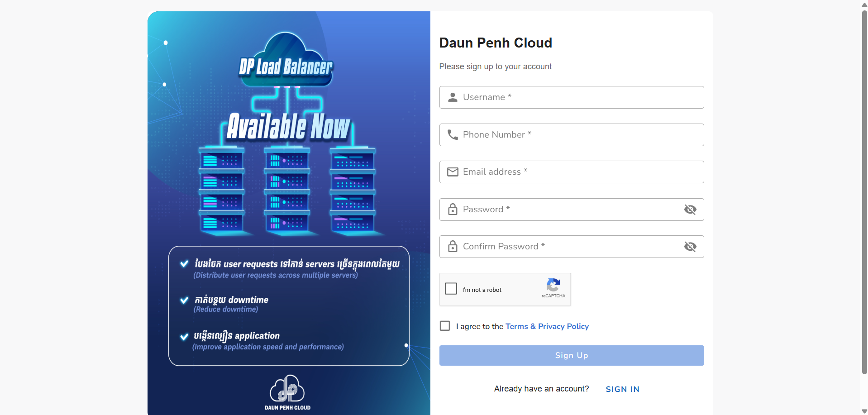
Task: Toggle Confirm Password visibility eye icon
Action: pyautogui.click(x=690, y=246)
